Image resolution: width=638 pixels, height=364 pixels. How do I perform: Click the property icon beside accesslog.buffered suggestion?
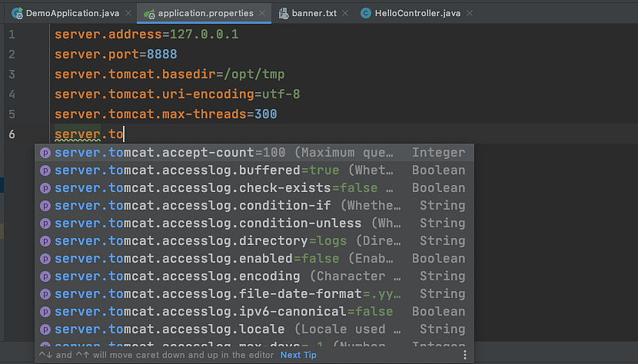45,170
